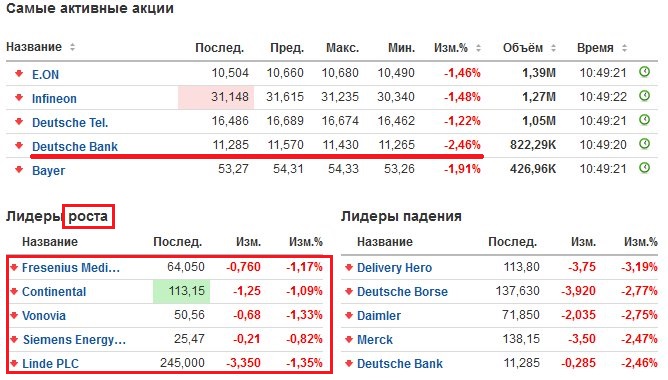Sort by the Объём column arrows
668x380 pixels.
pyautogui.click(x=553, y=48)
